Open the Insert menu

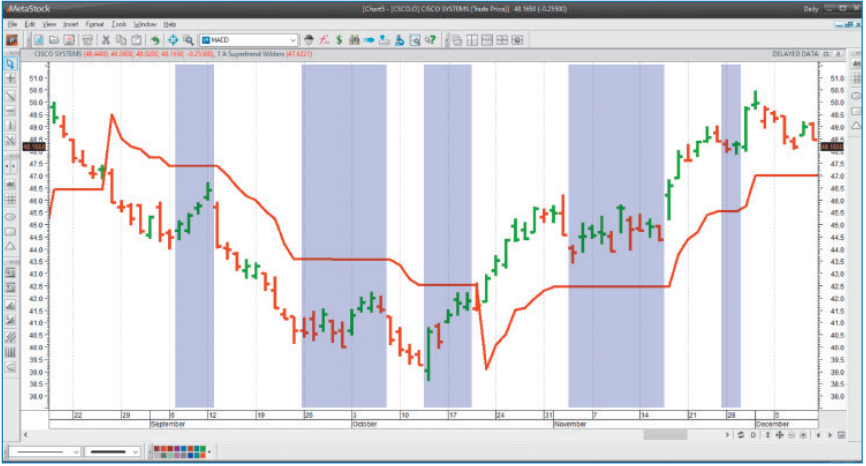pos(70,22)
